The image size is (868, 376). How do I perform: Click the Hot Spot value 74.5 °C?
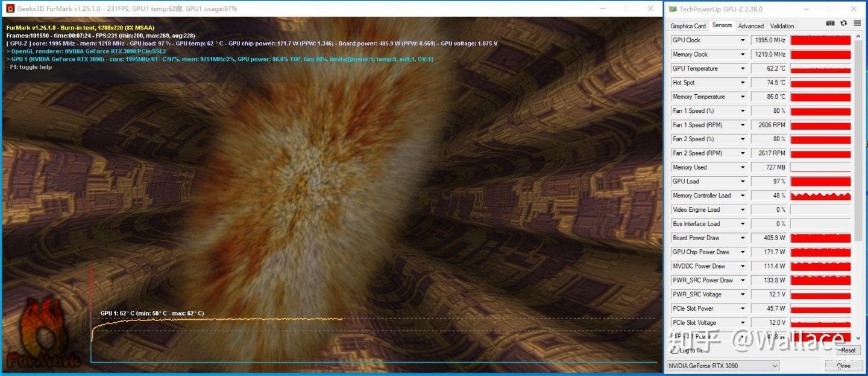click(769, 83)
